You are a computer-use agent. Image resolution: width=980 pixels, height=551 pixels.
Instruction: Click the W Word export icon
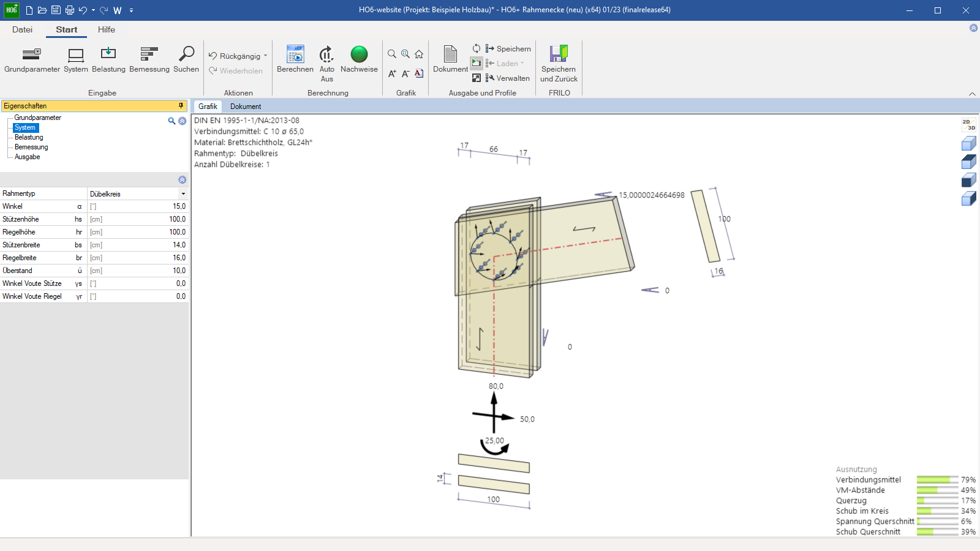point(118,10)
